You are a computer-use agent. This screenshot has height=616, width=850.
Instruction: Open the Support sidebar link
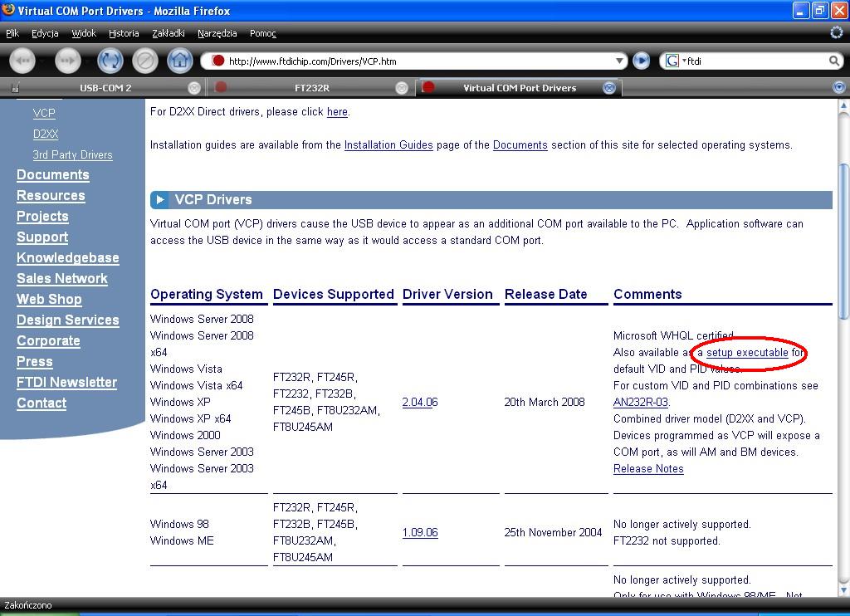tap(42, 237)
